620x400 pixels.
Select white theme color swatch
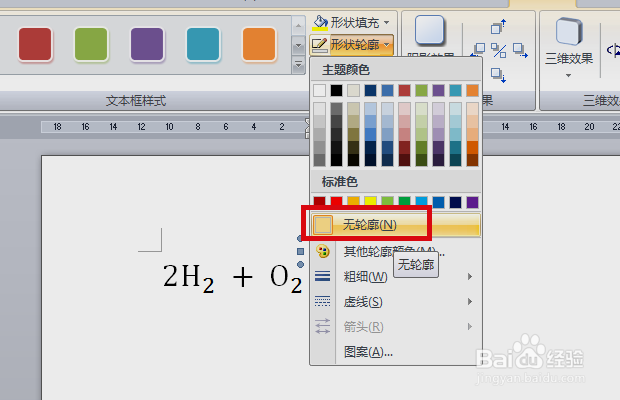[x=319, y=91]
